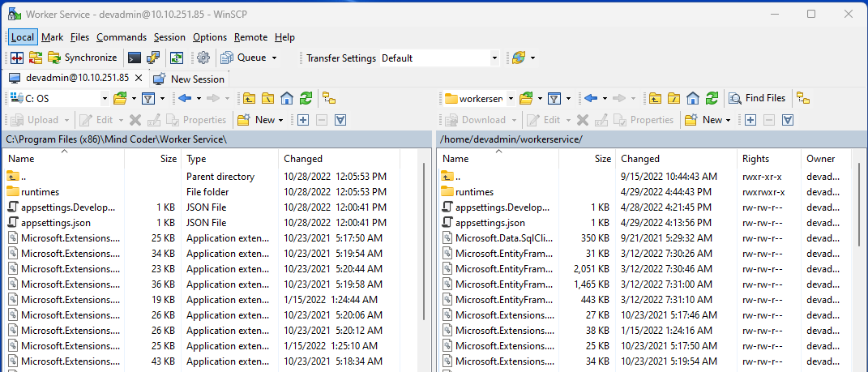Open the Help menu
Screen dimensions: 868x372
(284, 37)
